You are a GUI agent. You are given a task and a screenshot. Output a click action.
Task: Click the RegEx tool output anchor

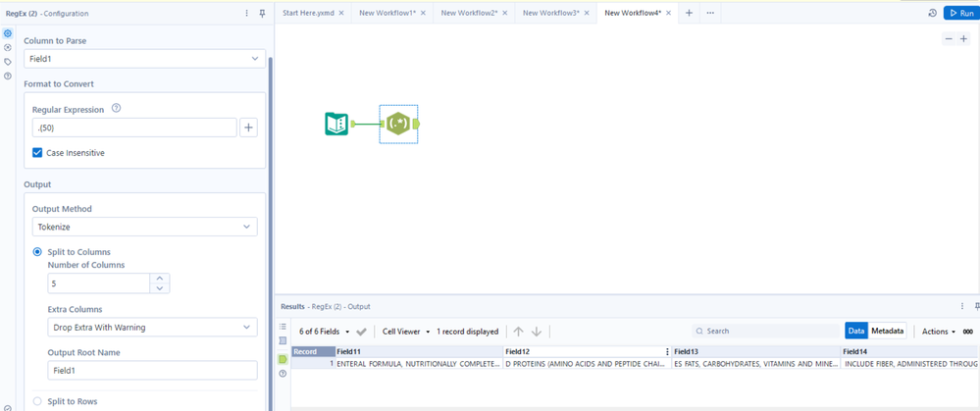(x=417, y=124)
